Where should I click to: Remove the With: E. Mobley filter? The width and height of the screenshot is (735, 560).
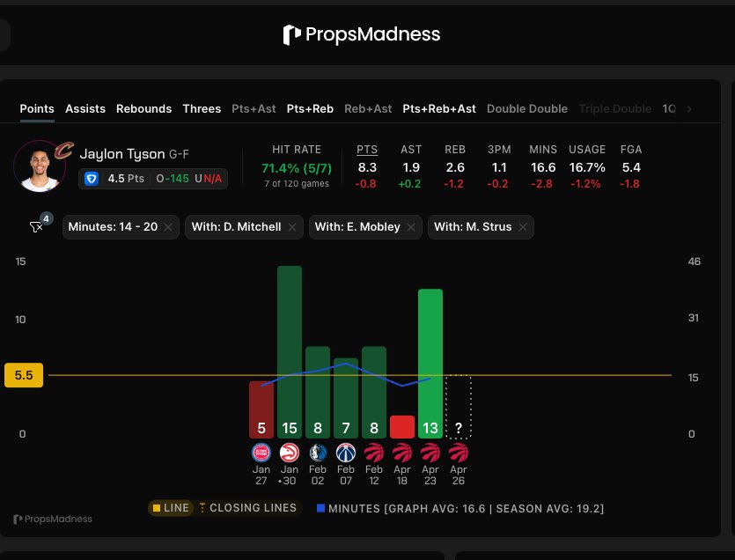coord(411,227)
